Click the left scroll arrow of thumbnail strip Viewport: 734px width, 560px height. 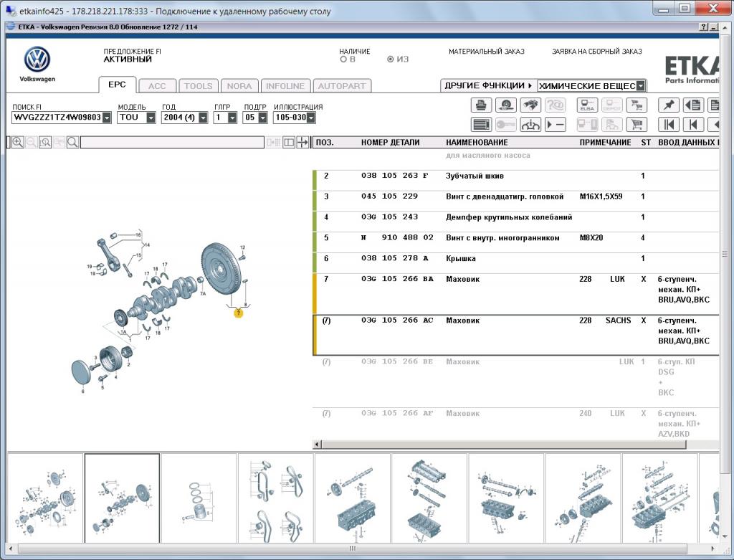(x=11, y=548)
